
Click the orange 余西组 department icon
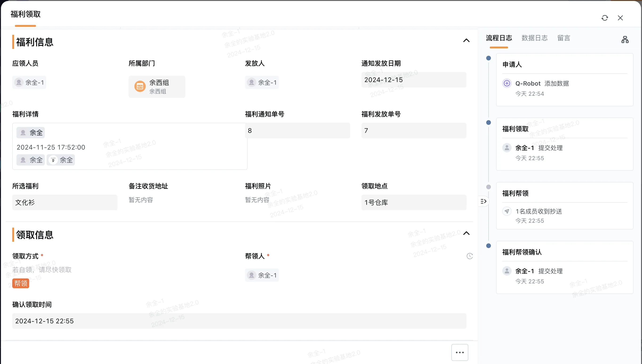click(140, 86)
